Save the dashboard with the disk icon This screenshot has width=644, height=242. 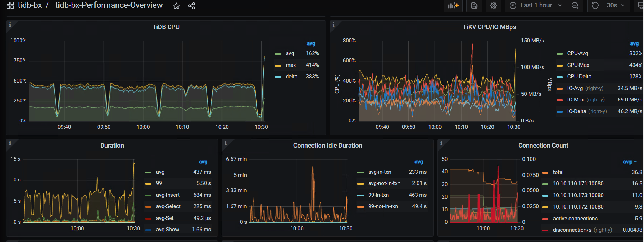click(x=474, y=6)
